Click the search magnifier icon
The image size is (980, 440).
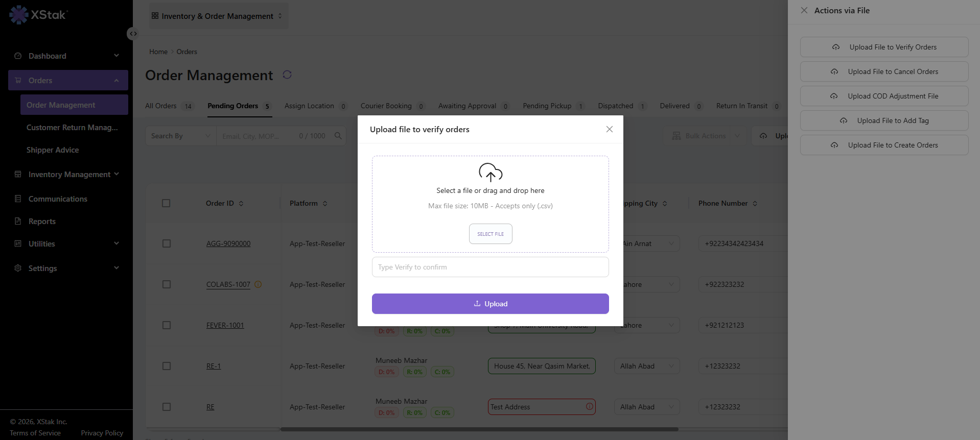click(x=338, y=136)
